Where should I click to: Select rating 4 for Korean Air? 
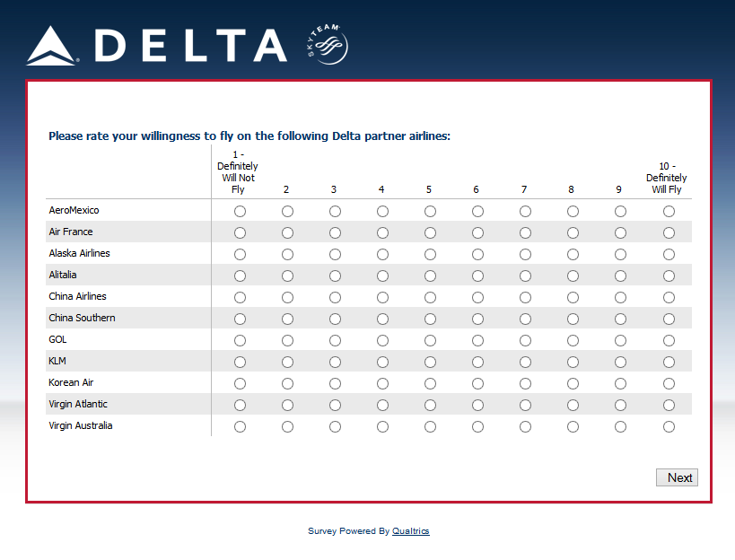pos(382,384)
